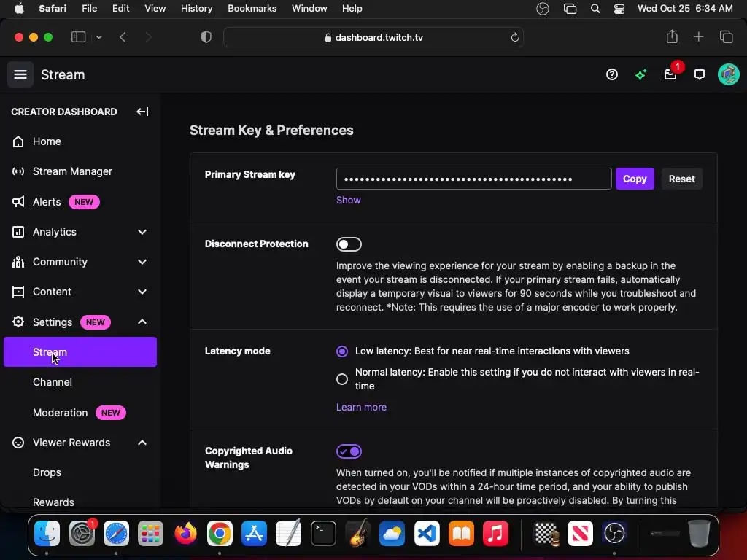Enable the Disconnect Protection toggle
This screenshot has height=560, width=747.
[349, 244]
